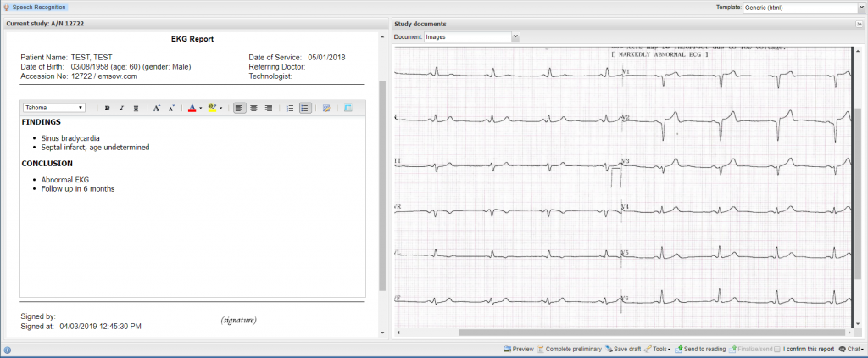Click the Speech Recognition microphone icon

pyautogui.click(x=7, y=8)
